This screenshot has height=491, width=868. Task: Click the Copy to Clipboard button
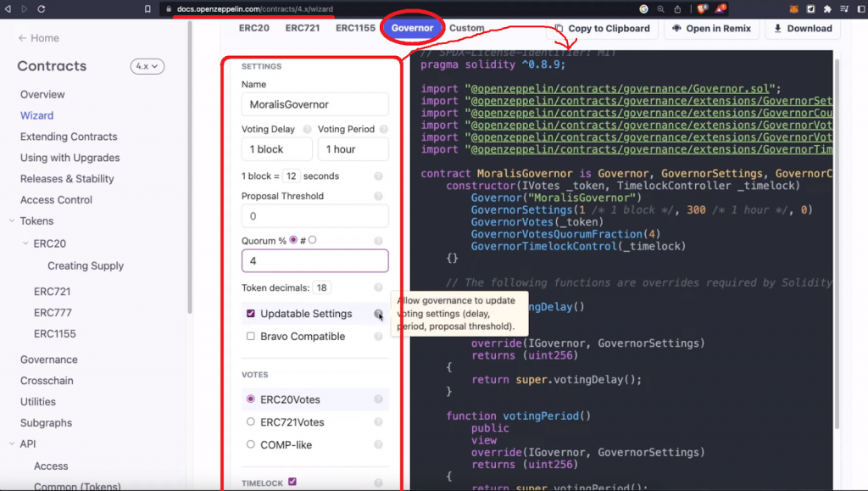[x=603, y=28]
